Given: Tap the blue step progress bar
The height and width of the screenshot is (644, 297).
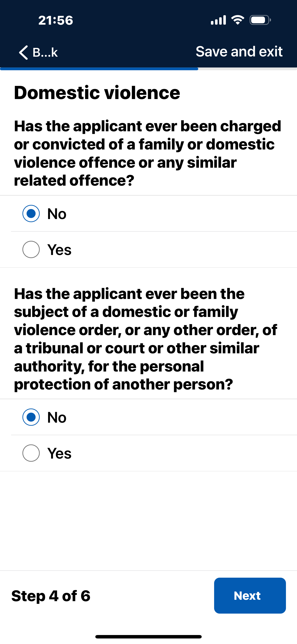Looking at the screenshot, I should pyautogui.click(x=99, y=69).
